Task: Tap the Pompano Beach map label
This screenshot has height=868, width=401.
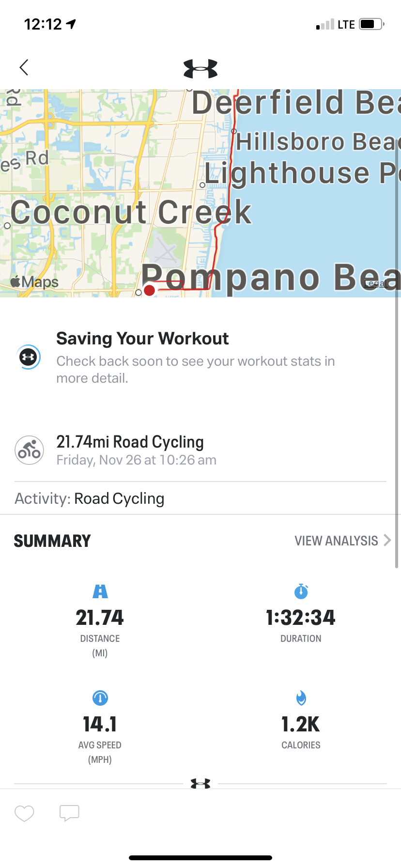Action: click(x=271, y=278)
